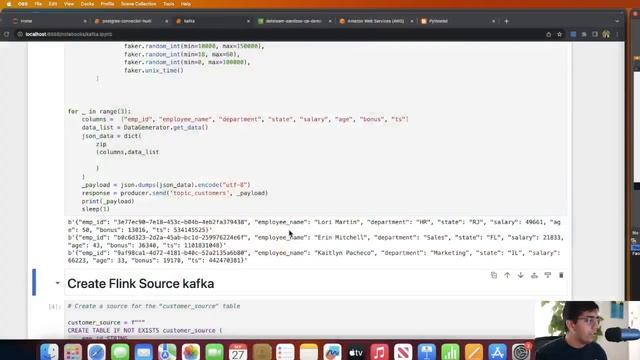Screen dimensions: 640x360
Task: Click the 'CREATE TABLE IF NOT EXISTS customer_source' line
Action: [x=145, y=331]
